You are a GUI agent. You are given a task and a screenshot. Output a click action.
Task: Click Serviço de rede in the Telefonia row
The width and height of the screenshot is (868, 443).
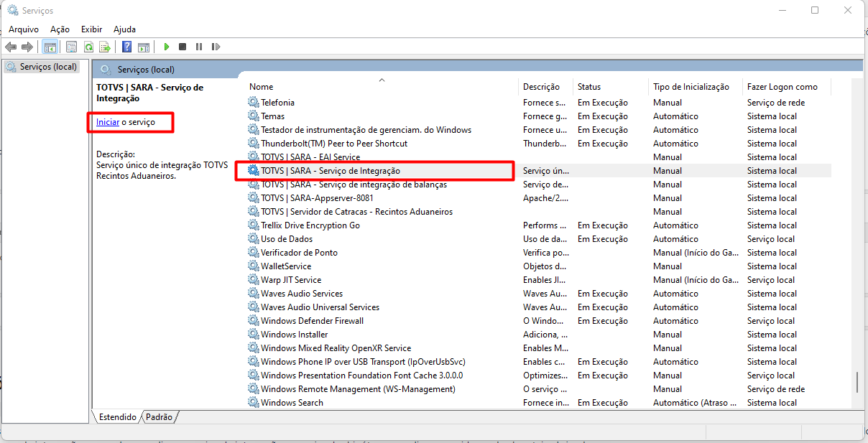point(776,103)
